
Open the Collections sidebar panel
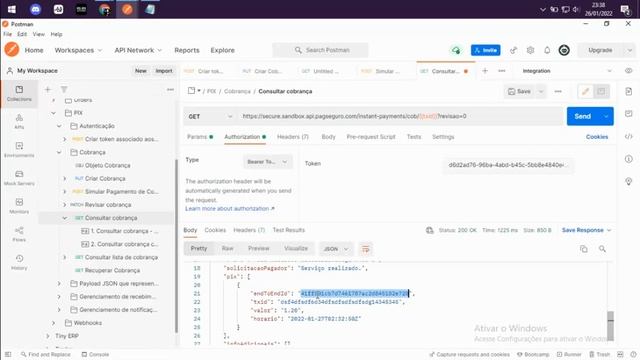[x=19, y=93]
